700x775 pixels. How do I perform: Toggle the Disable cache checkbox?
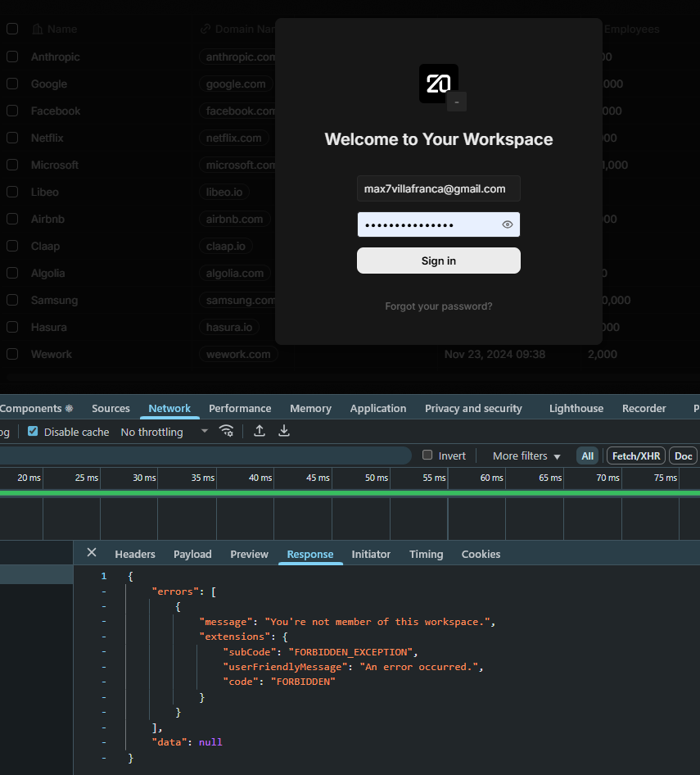click(33, 431)
